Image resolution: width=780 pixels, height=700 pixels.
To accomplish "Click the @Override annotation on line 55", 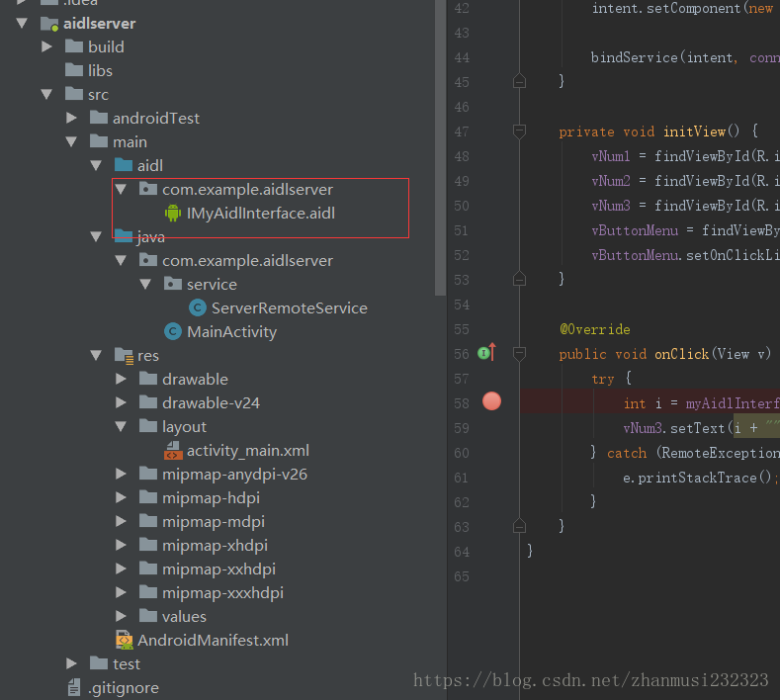I will [x=595, y=329].
